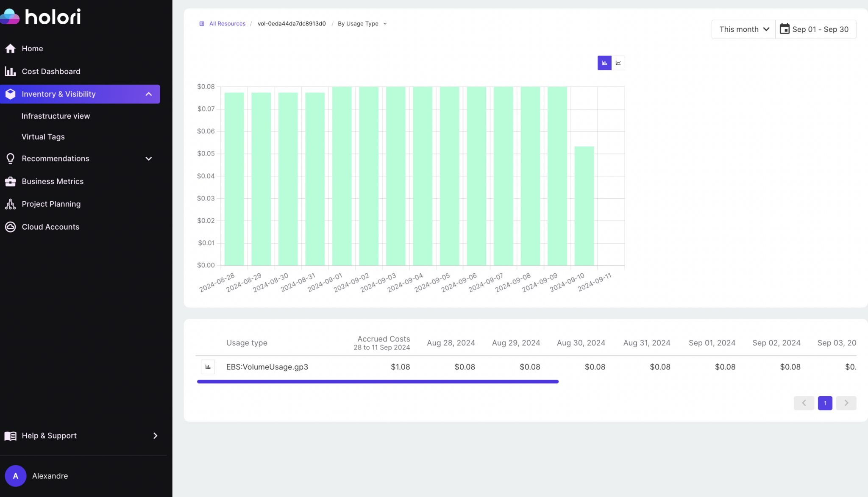
Task: Go to next table page
Action: [846, 403]
